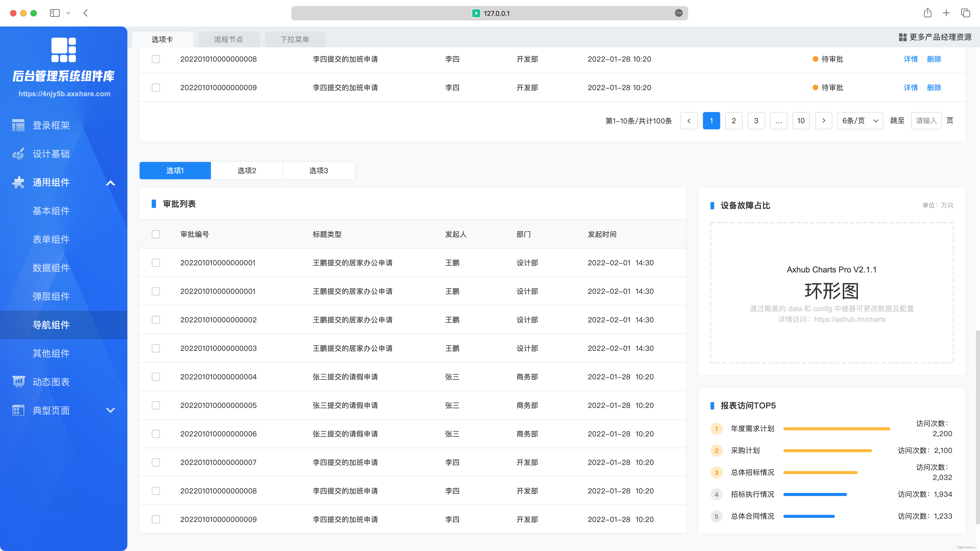The image size is (980, 551).
Task: Click the 动态图表 chart icon
Action: coord(18,382)
